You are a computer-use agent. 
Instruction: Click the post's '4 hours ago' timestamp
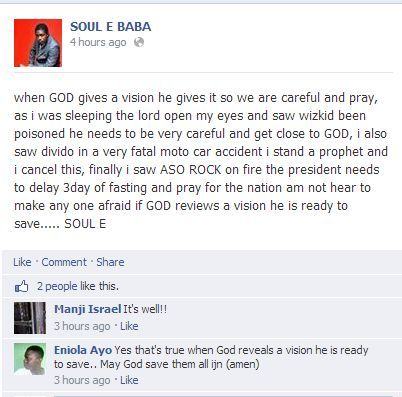click(98, 43)
